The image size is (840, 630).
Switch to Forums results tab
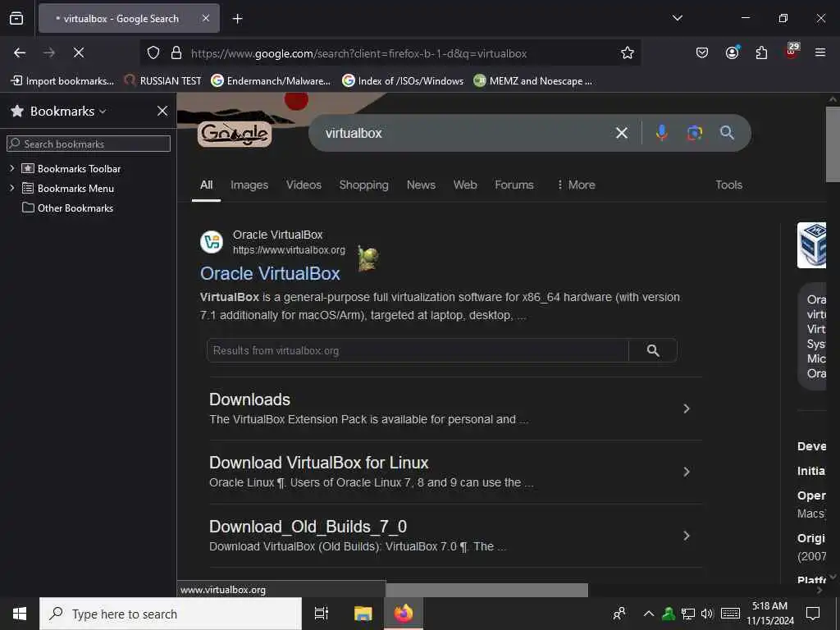point(514,185)
